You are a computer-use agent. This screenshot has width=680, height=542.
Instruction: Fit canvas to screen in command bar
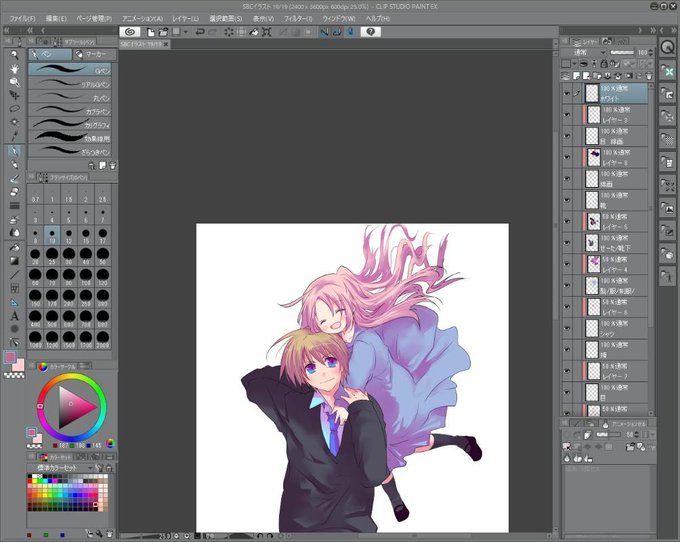pos(267,32)
